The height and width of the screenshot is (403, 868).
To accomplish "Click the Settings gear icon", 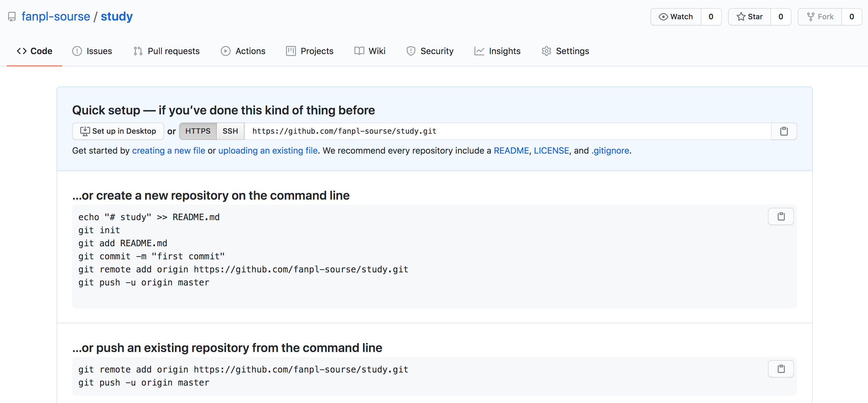I will tap(546, 51).
